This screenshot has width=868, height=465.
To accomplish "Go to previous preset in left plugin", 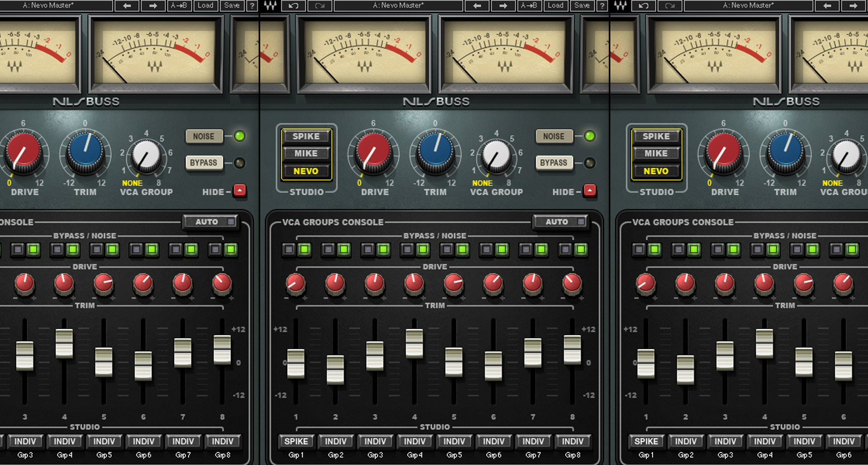I will pos(127,6).
